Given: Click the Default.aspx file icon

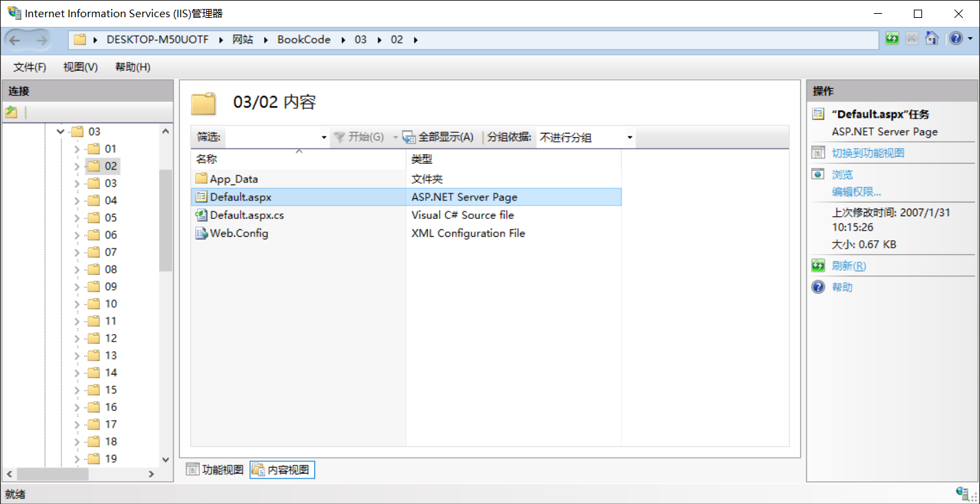Looking at the screenshot, I should pos(201,197).
